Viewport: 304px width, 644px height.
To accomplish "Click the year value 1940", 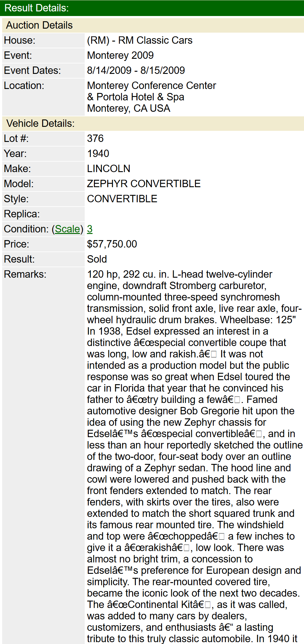I will tap(98, 154).
